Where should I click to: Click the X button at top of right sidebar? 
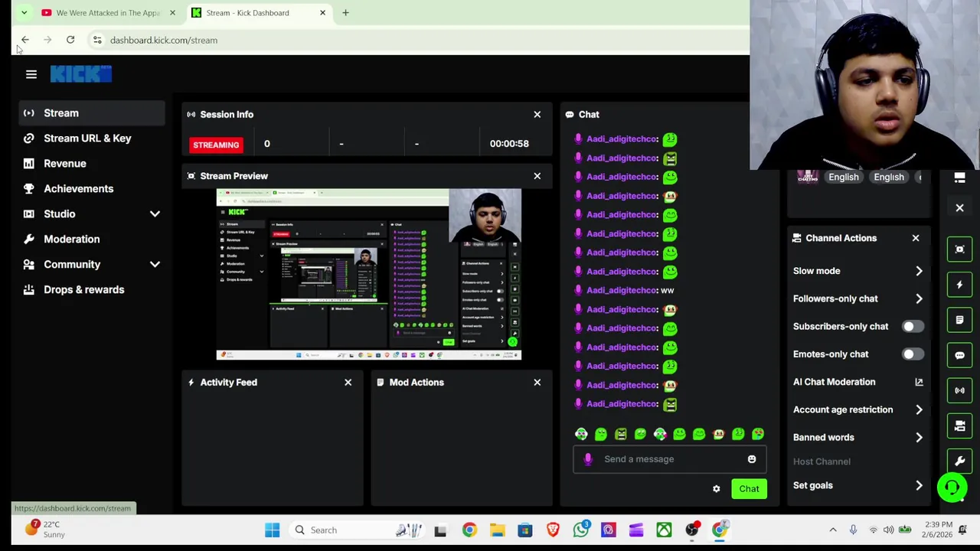tap(959, 207)
